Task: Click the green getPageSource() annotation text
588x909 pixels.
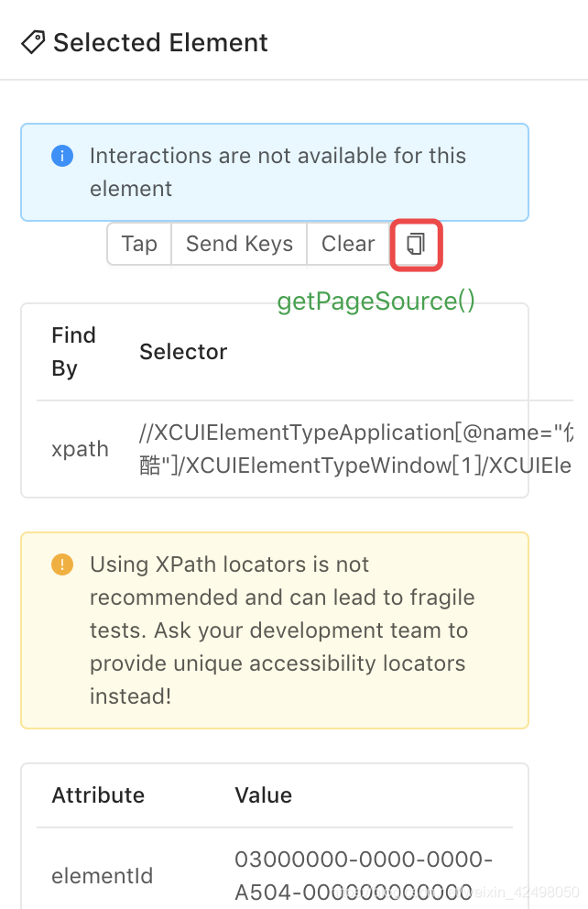Action: 376,301
